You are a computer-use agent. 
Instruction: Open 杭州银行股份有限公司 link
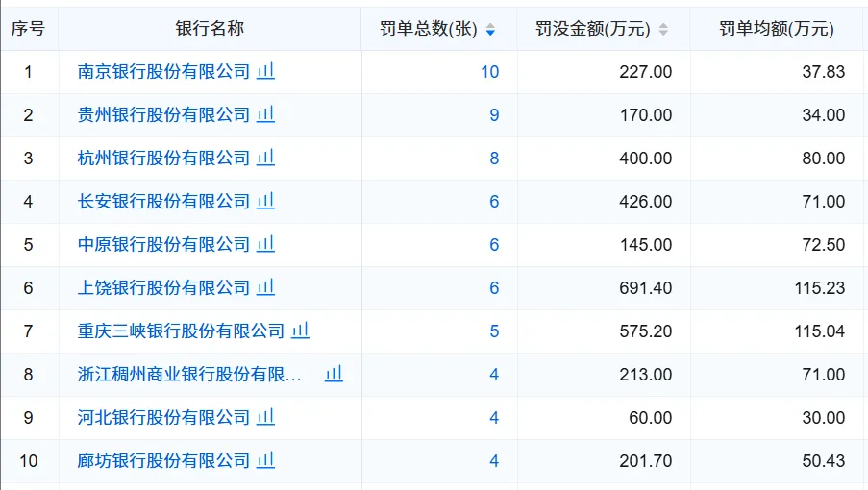pyautogui.click(x=163, y=158)
